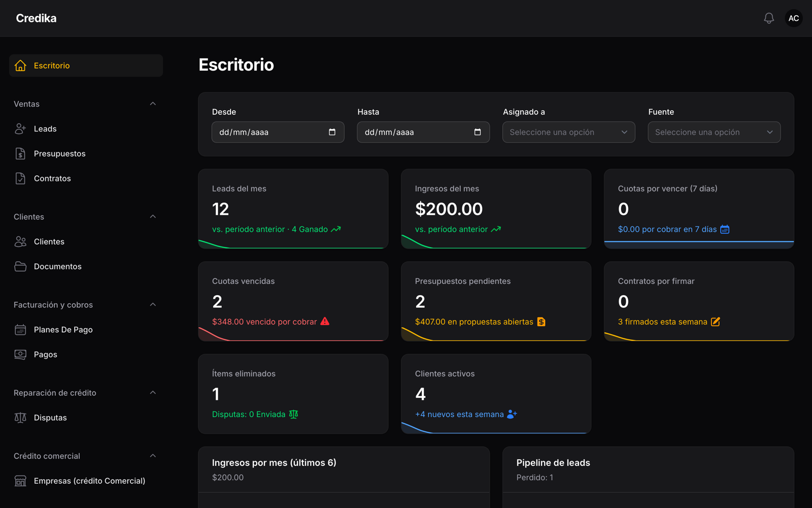Collapse the Crédito comercial section
The height and width of the screenshot is (508, 812).
153,456
